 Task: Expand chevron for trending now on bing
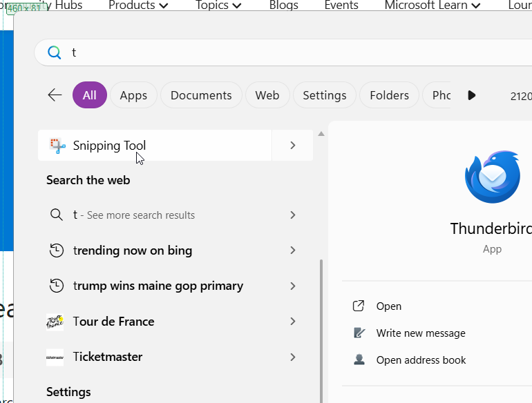click(x=292, y=250)
